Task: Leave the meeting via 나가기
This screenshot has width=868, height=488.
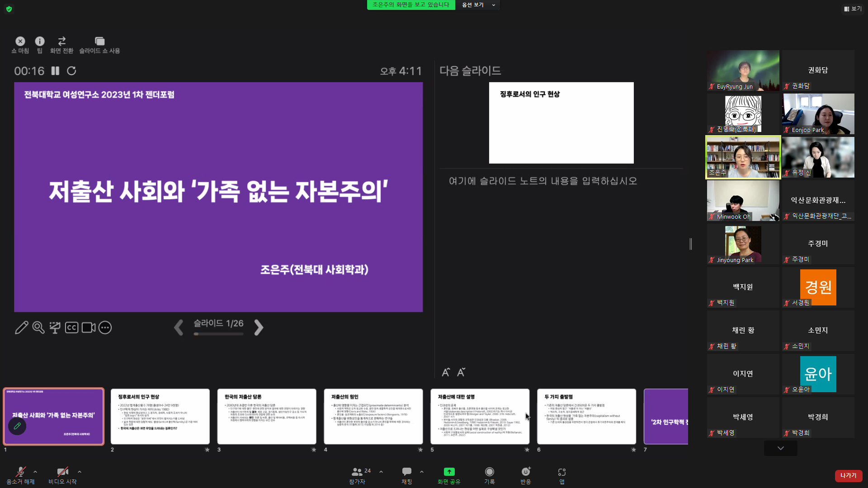Action: tap(848, 475)
